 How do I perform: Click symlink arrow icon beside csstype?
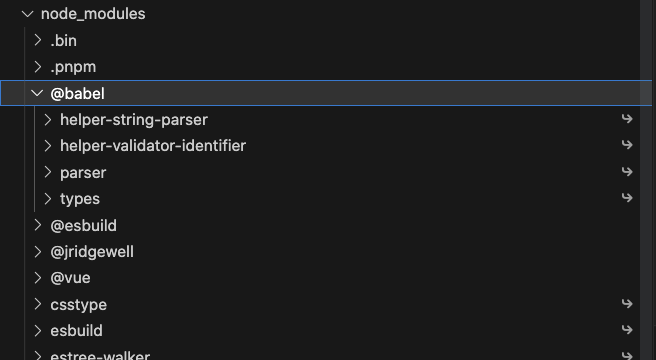tap(627, 303)
